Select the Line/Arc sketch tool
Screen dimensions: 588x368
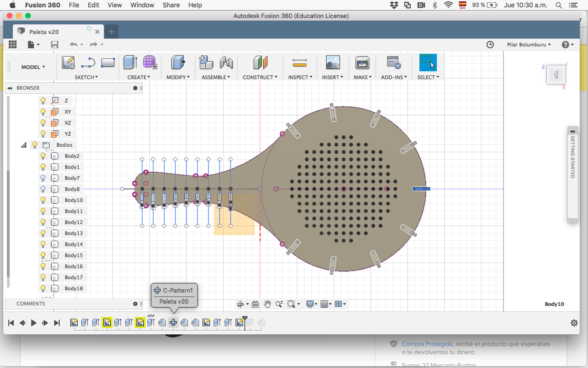(x=88, y=63)
